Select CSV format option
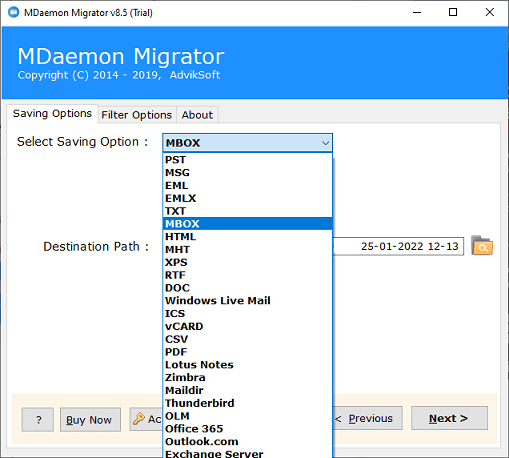Screen dimensions: 509x458 click(x=247, y=339)
